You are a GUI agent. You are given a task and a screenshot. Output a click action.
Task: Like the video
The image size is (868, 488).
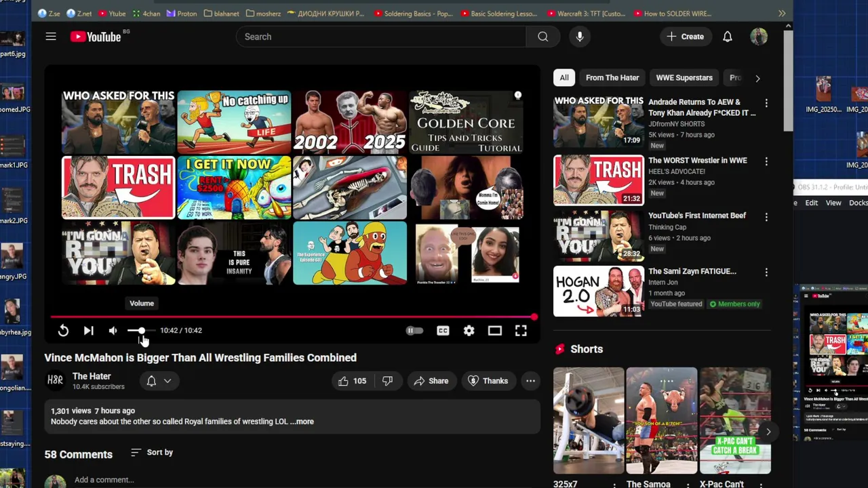pyautogui.click(x=353, y=381)
